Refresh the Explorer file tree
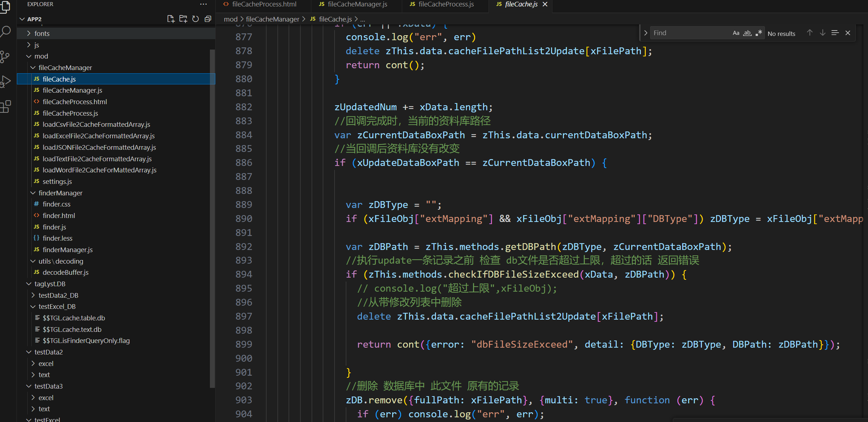 click(x=196, y=19)
